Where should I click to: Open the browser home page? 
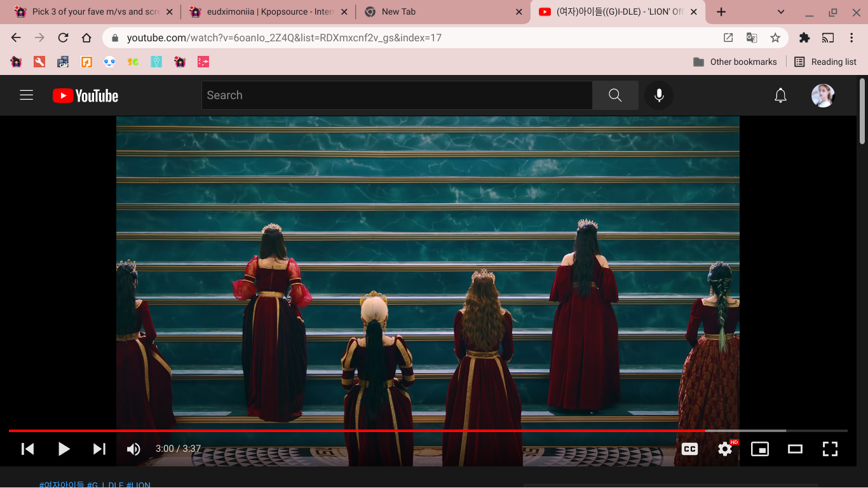tap(86, 37)
